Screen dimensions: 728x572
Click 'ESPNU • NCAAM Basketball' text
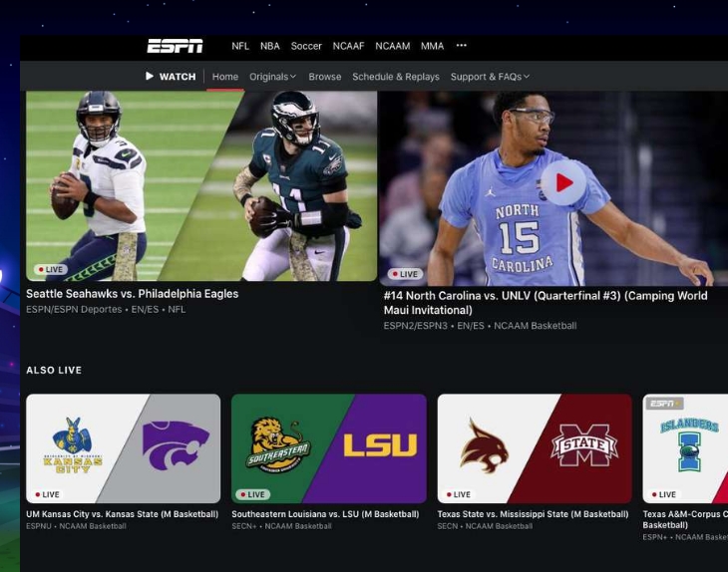point(76,526)
